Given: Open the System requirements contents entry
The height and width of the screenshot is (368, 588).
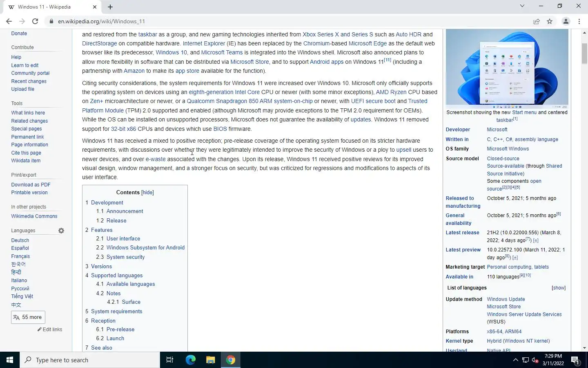Looking at the screenshot, I should pos(117,312).
